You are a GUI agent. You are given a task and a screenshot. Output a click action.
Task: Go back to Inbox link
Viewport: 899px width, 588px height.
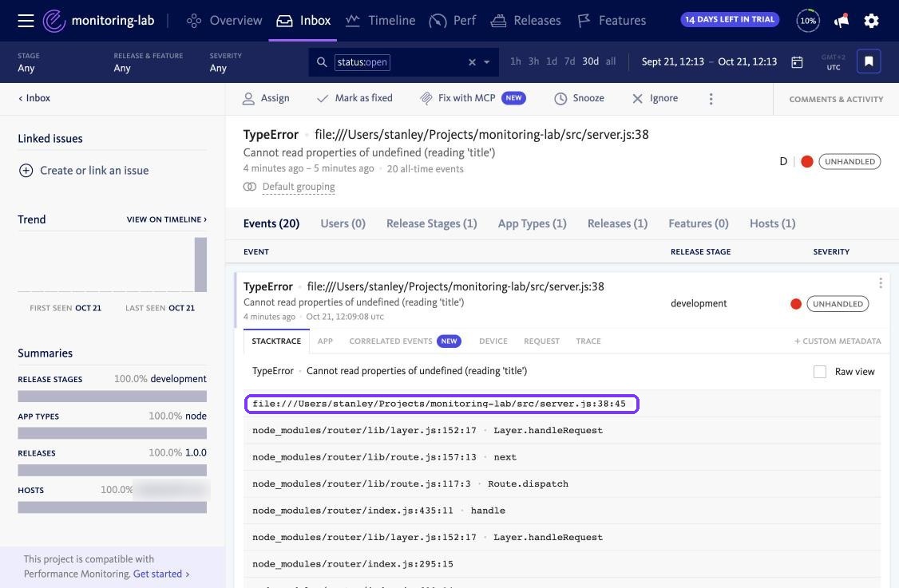[x=34, y=98]
